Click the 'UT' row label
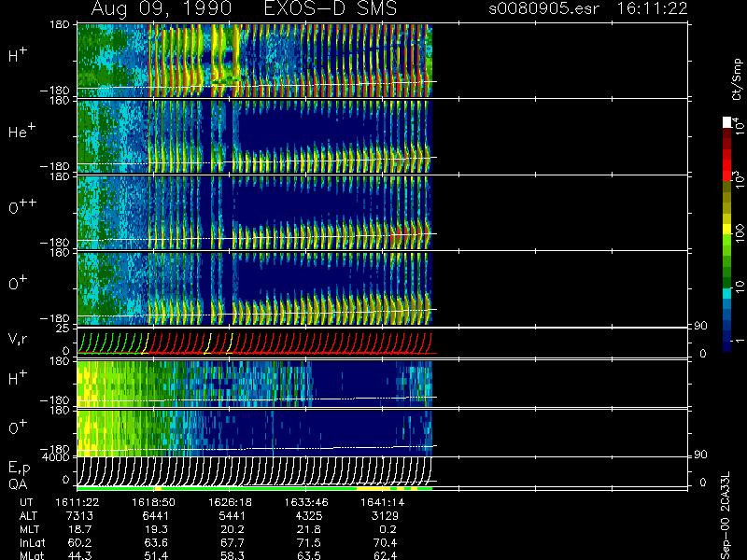 26,502
